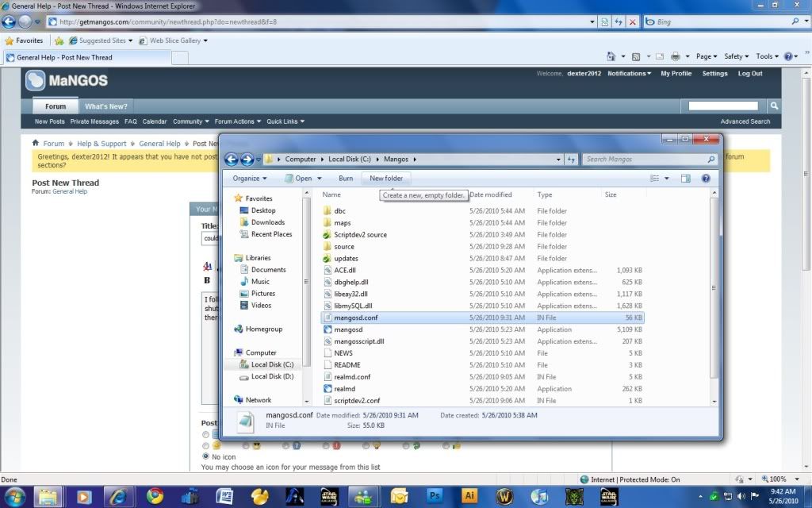Open Microsoft Word from the taskbar
This screenshot has width=812, height=508.
click(x=224, y=497)
